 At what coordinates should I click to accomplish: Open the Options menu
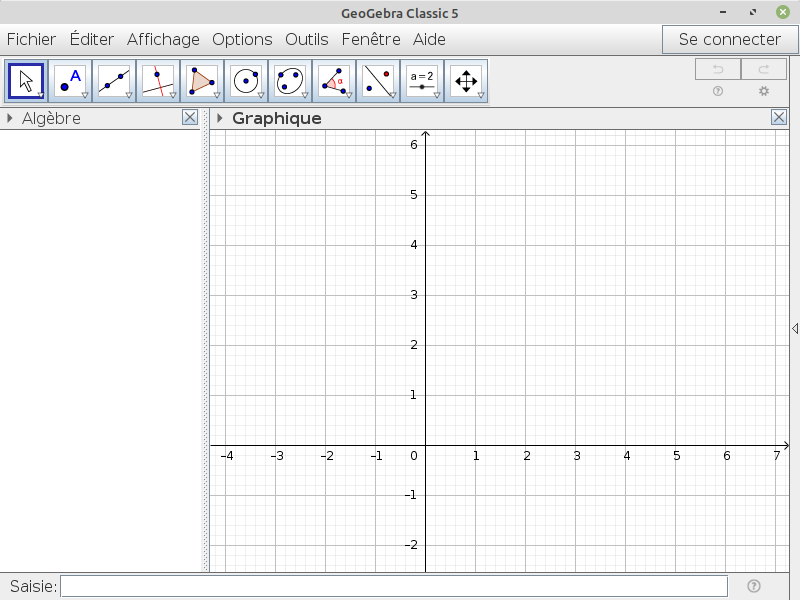[242, 39]
